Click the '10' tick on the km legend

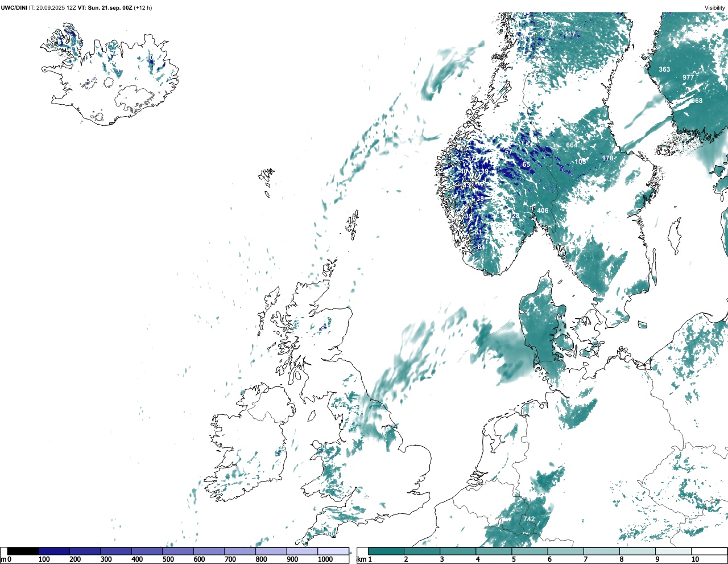pyautogui.click(x=695, y=559)
